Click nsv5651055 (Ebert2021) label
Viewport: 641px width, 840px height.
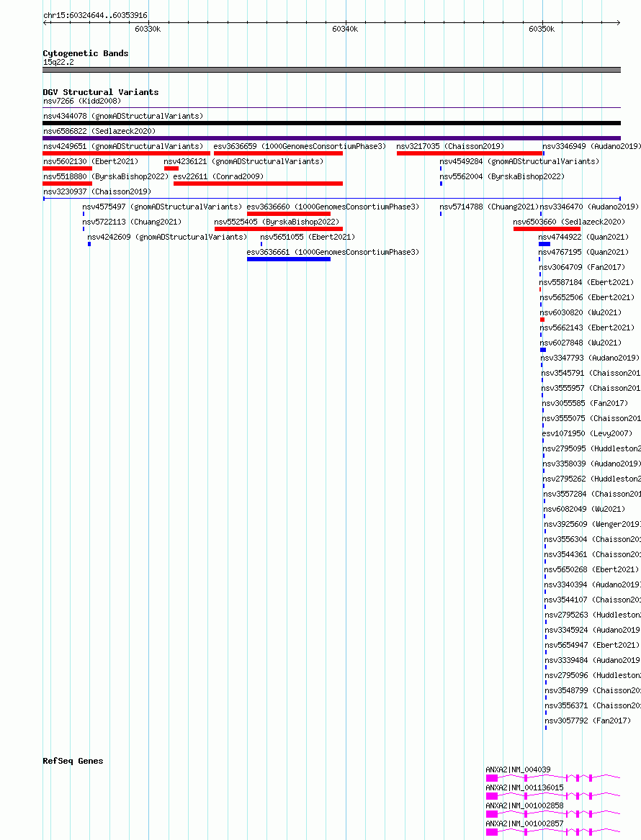308,237
